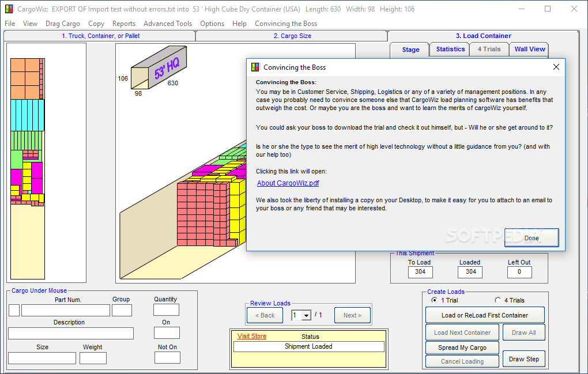Click the CargoWiz app icon in title bar
The image size is (588, 374).
click(x=9, y=9)
